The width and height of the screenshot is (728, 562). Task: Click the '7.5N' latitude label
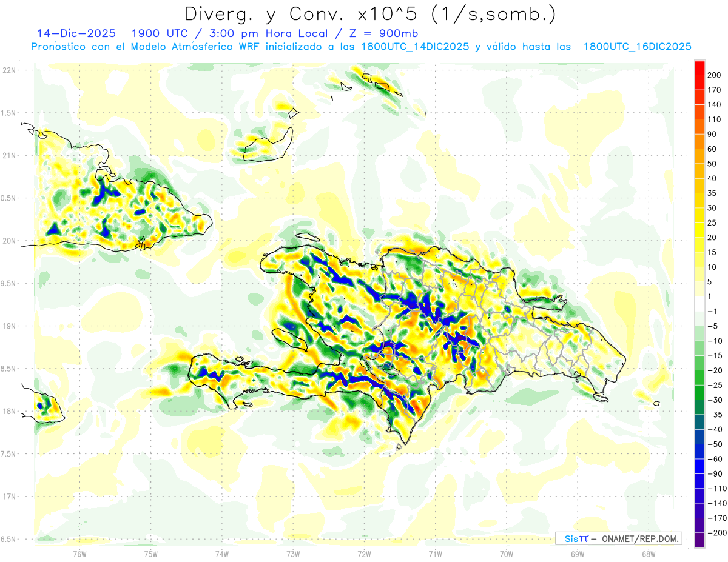(9, 454)
